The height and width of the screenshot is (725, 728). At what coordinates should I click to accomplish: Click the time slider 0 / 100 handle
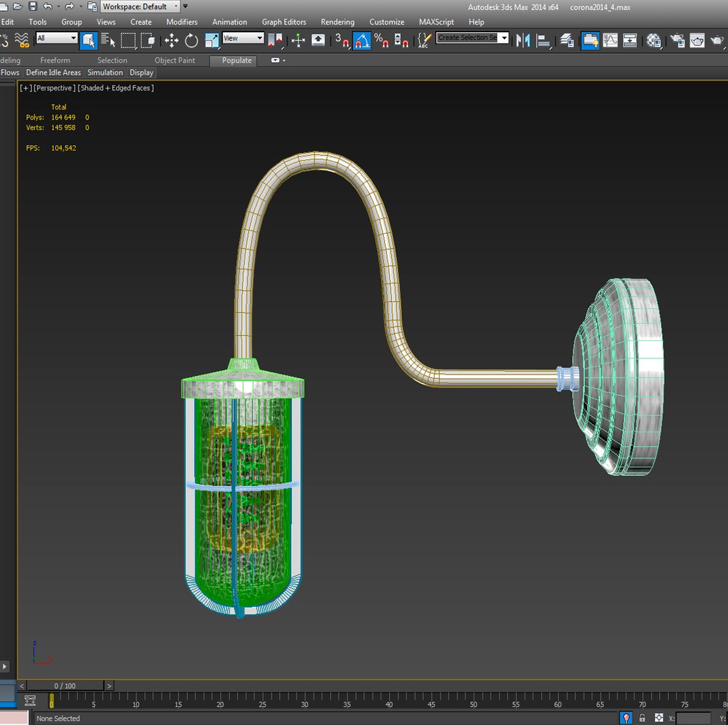pyautogui.click(x=65, y=686)
